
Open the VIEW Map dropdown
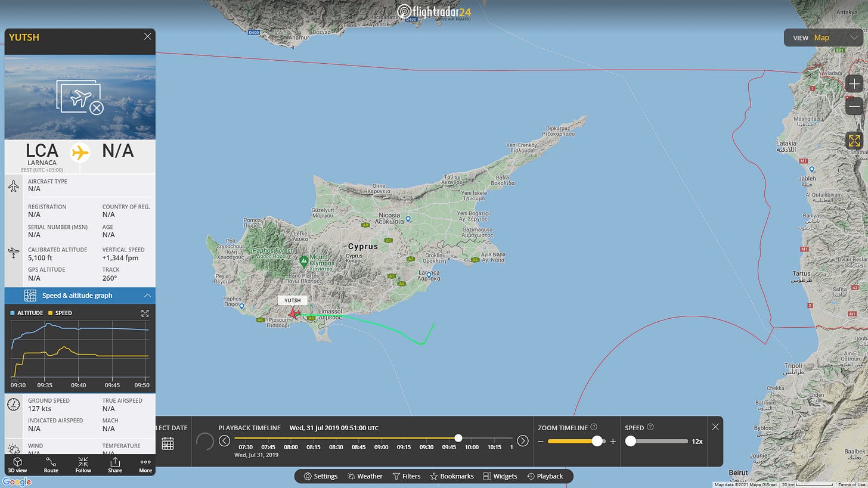tap(823, 38)
